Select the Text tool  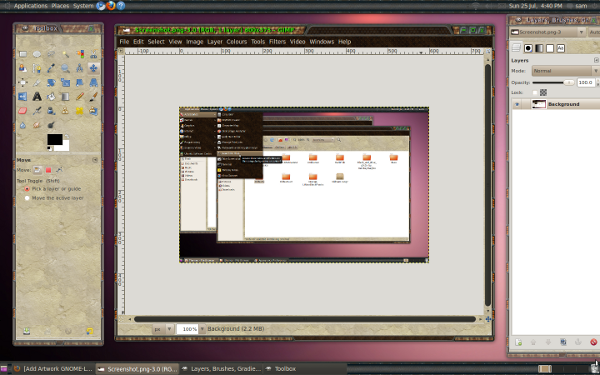(x=37, y=97)
